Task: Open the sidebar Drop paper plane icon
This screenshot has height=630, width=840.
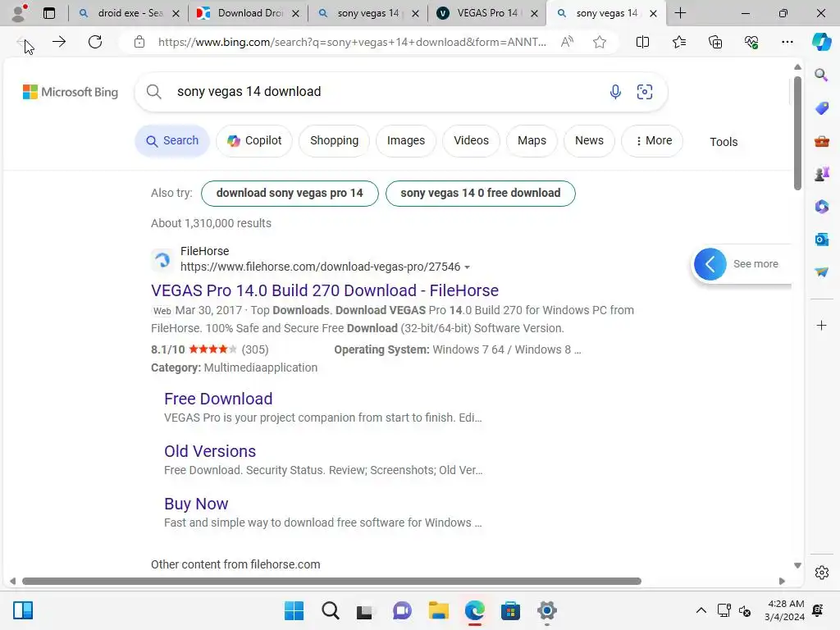Action: coord(821,272)
